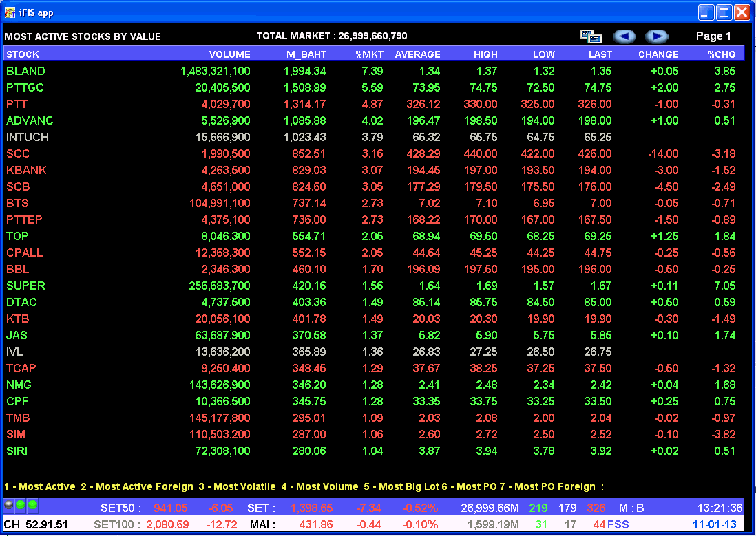The width and height of the screenshot is (756, 536).
Task: Click the next page right arrow
Action: point(657,36)
